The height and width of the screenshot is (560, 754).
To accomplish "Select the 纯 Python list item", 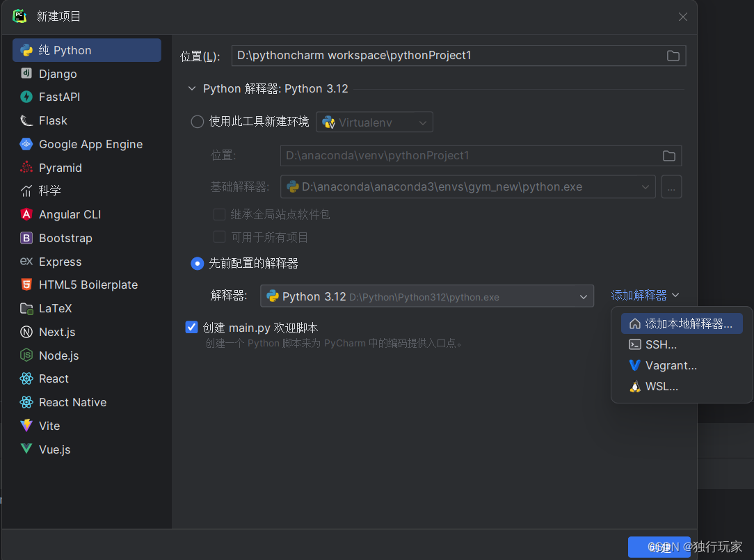I will [86, 51].
